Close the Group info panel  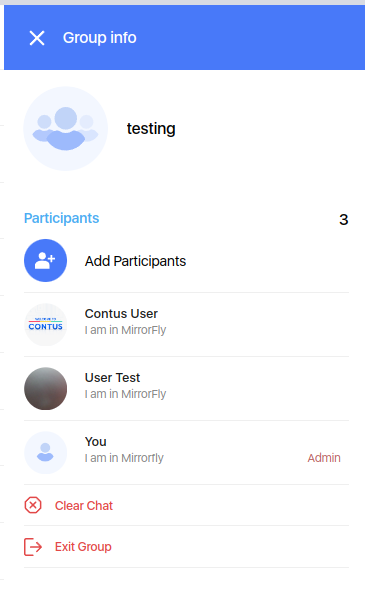[37, 38]
